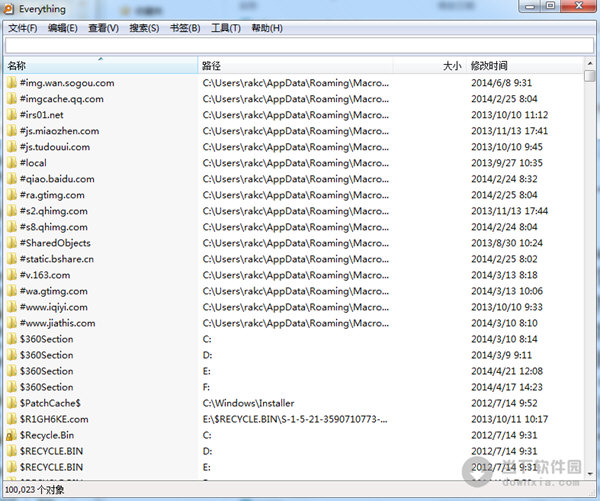This screenshot has width=600, height=501.
Task: Select the folder icon for #SharedObjects
Action: (x=12, y=243)
